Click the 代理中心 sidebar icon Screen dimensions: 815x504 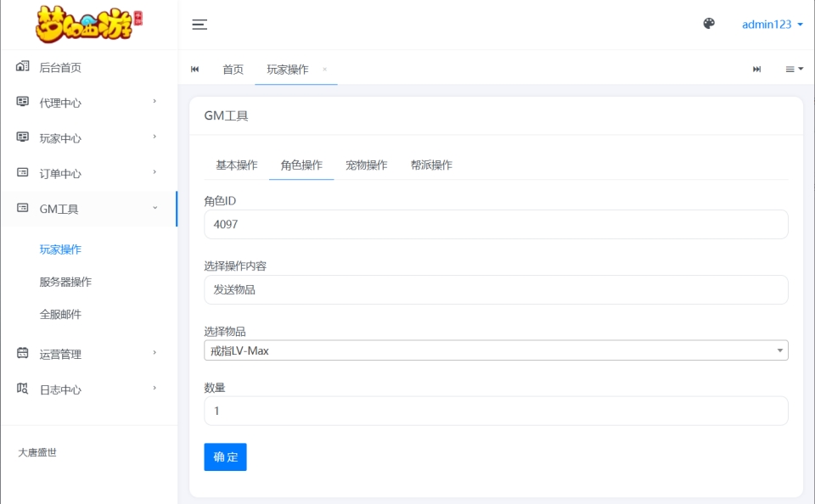tap(22, 101)
